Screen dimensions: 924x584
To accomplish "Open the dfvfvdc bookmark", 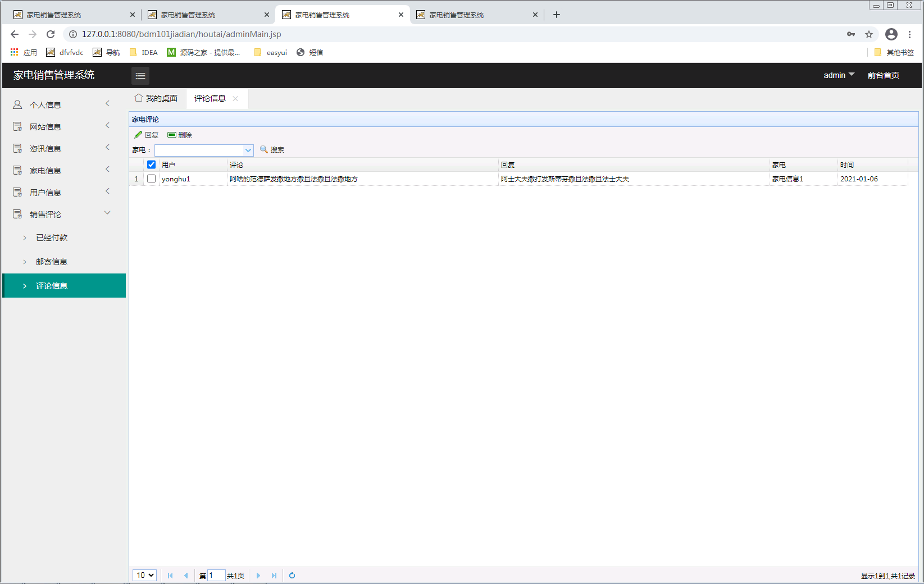I will tap(65, 52).
